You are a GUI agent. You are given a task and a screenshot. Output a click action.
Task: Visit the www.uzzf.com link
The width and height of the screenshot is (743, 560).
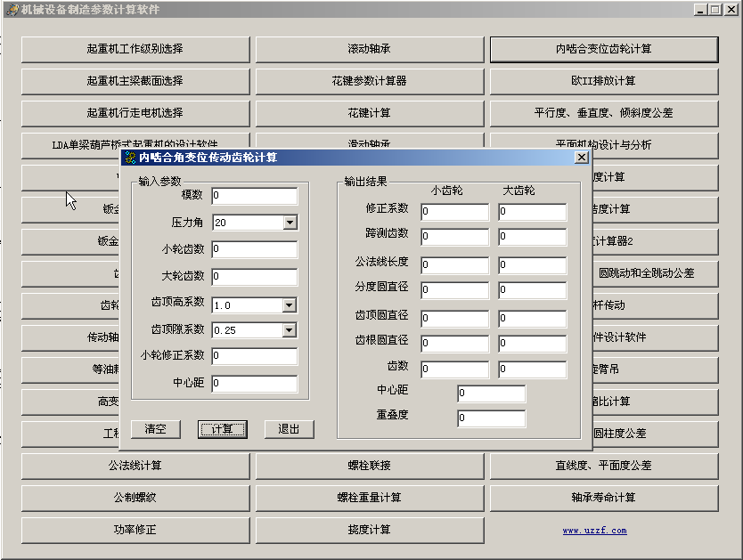point(595,531)
